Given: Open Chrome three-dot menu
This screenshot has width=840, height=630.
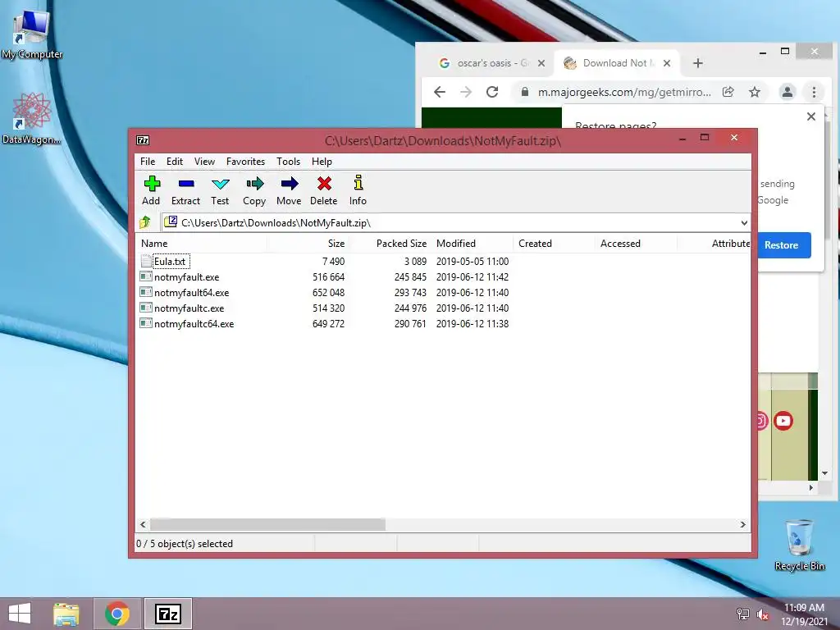Looking at the screenshot, I should coord(814,92).
